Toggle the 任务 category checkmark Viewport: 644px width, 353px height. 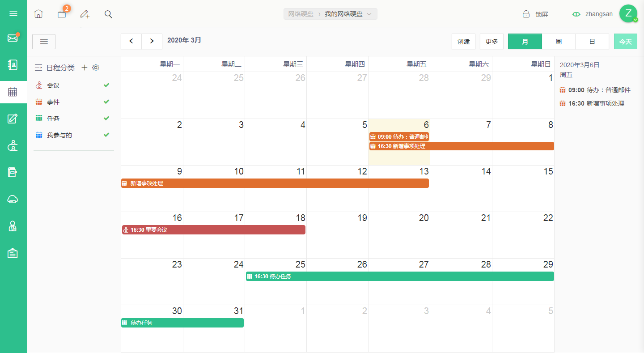(x=106, y=118)
